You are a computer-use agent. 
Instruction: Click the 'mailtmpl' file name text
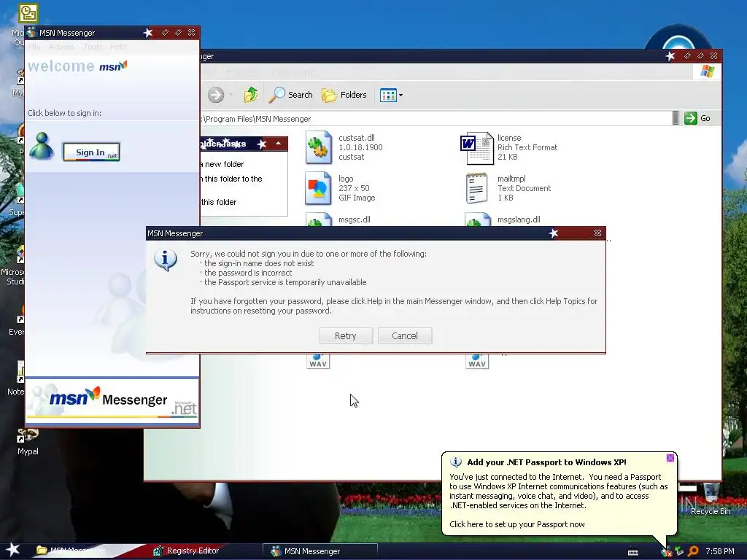click(x=511, y=179)
